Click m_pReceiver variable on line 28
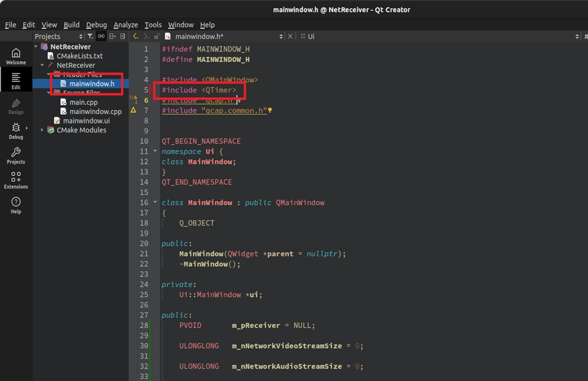Viewport: 588px width, 381px height. point(256,325)
